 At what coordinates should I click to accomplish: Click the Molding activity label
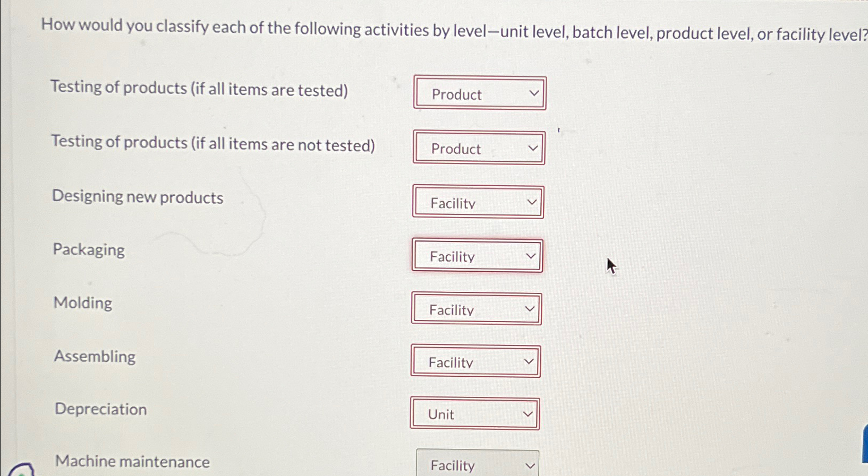[82, 303]
